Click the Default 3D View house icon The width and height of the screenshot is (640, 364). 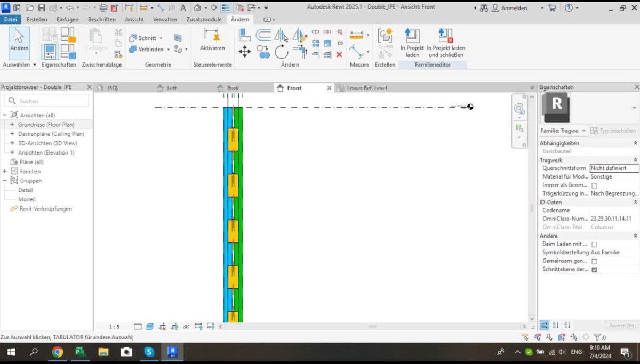click(x=197, y=8)
